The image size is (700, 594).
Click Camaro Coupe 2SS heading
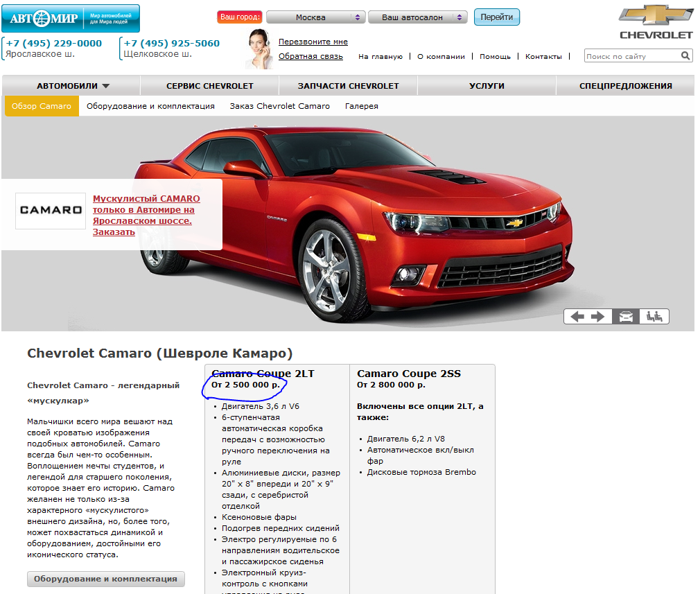coord(408,374)
